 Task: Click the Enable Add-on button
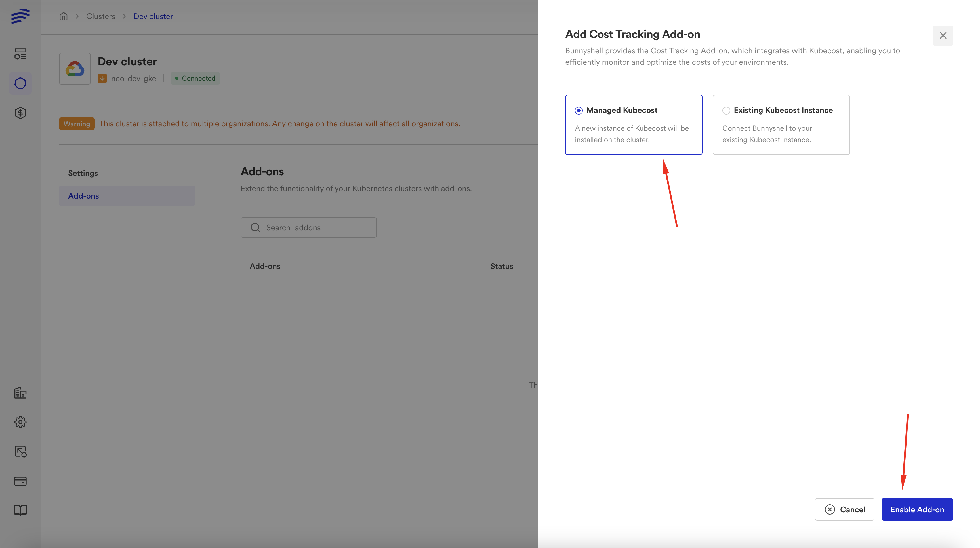click(x=917, y=509)
